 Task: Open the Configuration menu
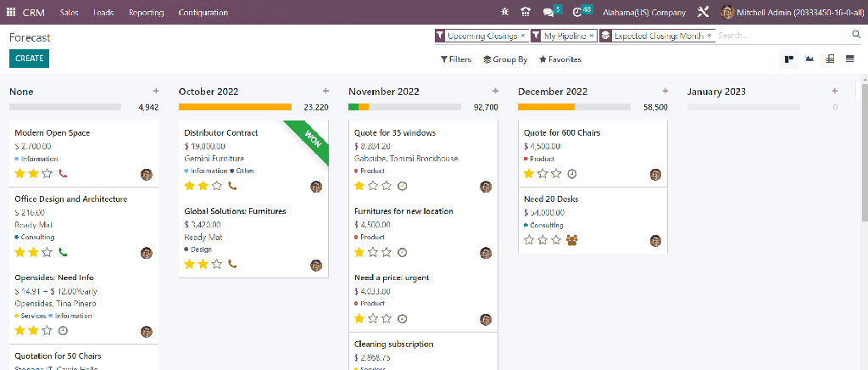(x=203, y=12)
